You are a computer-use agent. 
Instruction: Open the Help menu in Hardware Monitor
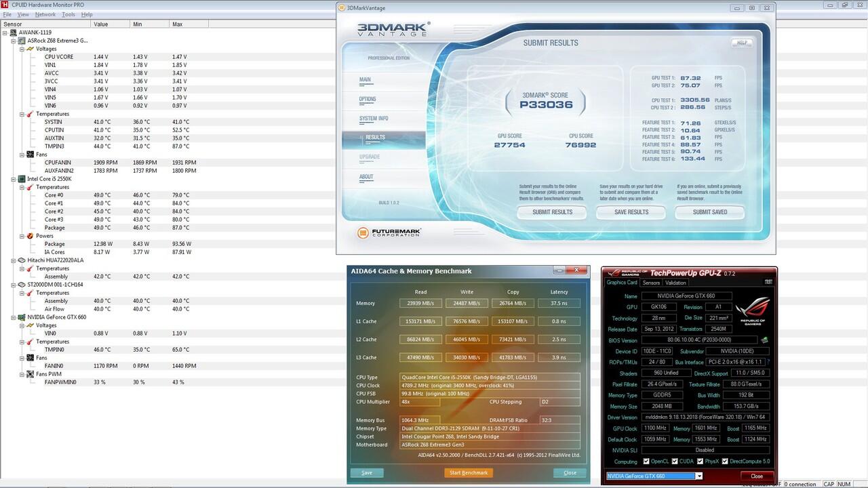[x=87, y=14]
